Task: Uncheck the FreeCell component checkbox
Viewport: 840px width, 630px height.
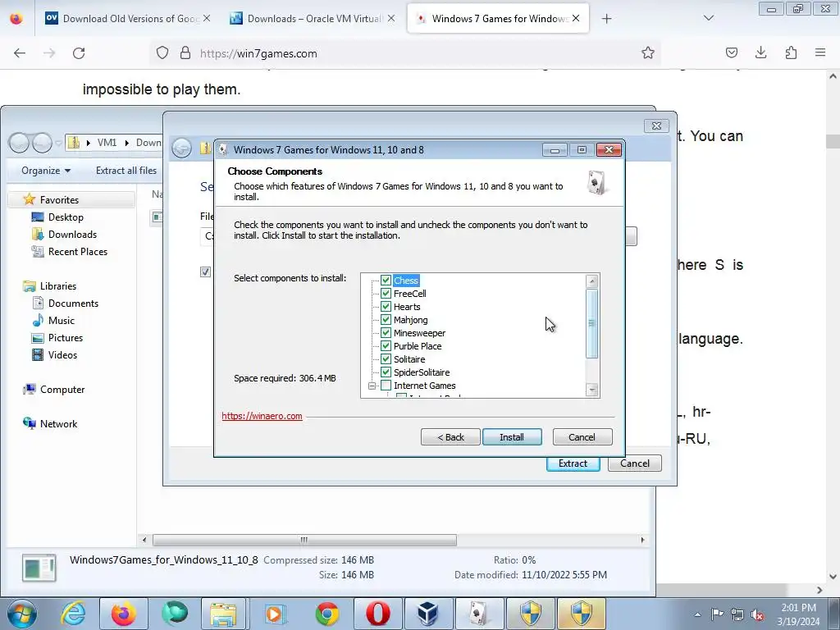Action: (x=386, y=294)
